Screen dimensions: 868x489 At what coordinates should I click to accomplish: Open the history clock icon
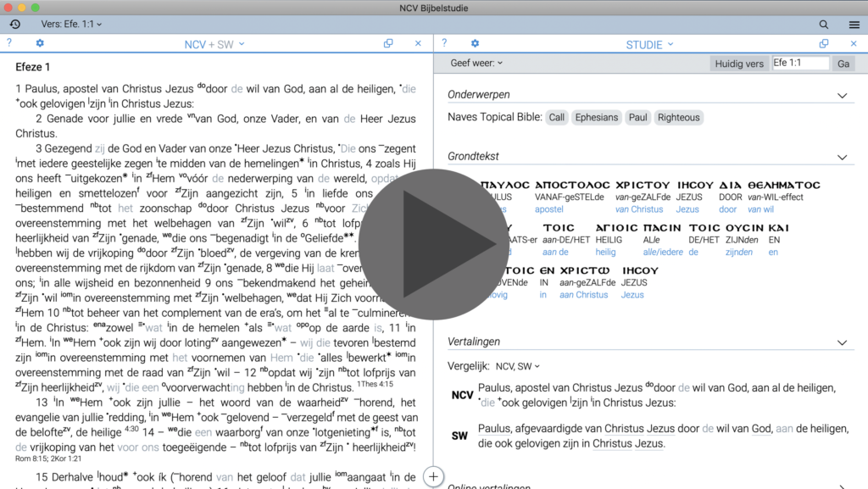point(15,24)
